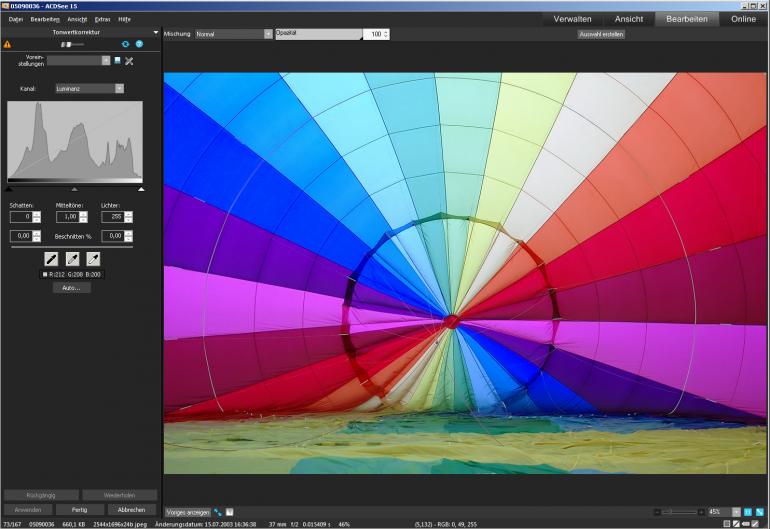Image resolution: width=770 pixels, height=529 pixels.
Task: Decrease Mitteltöne value with down arrow
Action: (x=83, y=220)
